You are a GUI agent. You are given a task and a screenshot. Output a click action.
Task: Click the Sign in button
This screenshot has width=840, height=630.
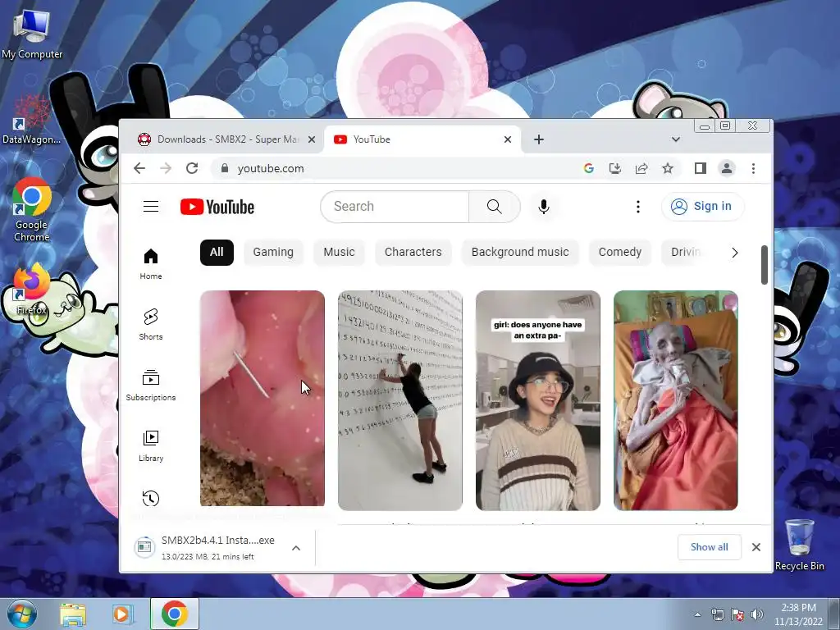click(x=702, y=206)
